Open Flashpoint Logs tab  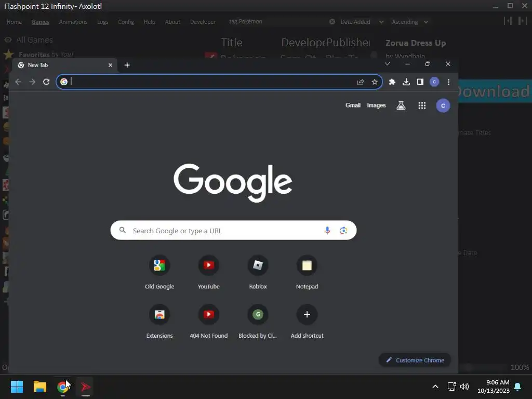pyautogui.click(x=102, y=22)
